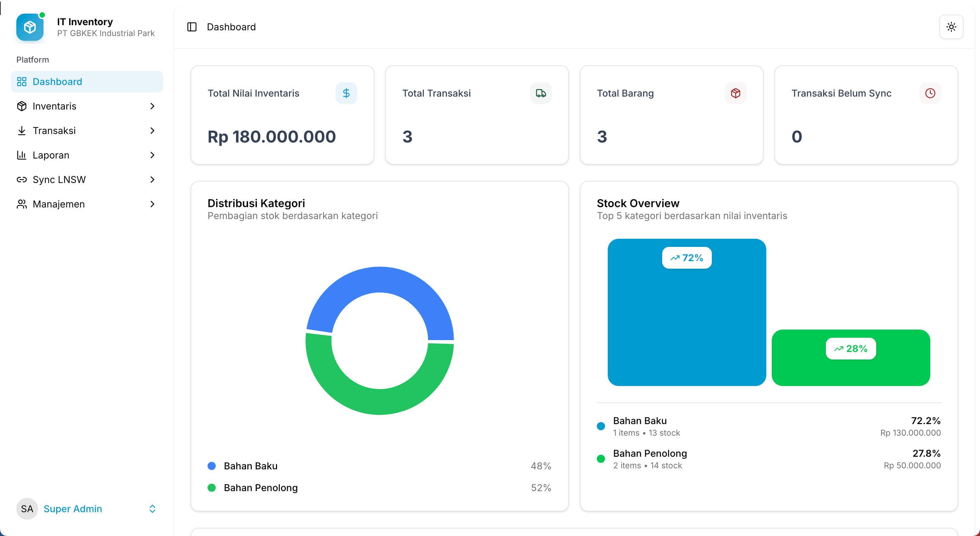
Task: Click Bahan Baku in Distribusi Kategori legend
Action: (250, 466)
